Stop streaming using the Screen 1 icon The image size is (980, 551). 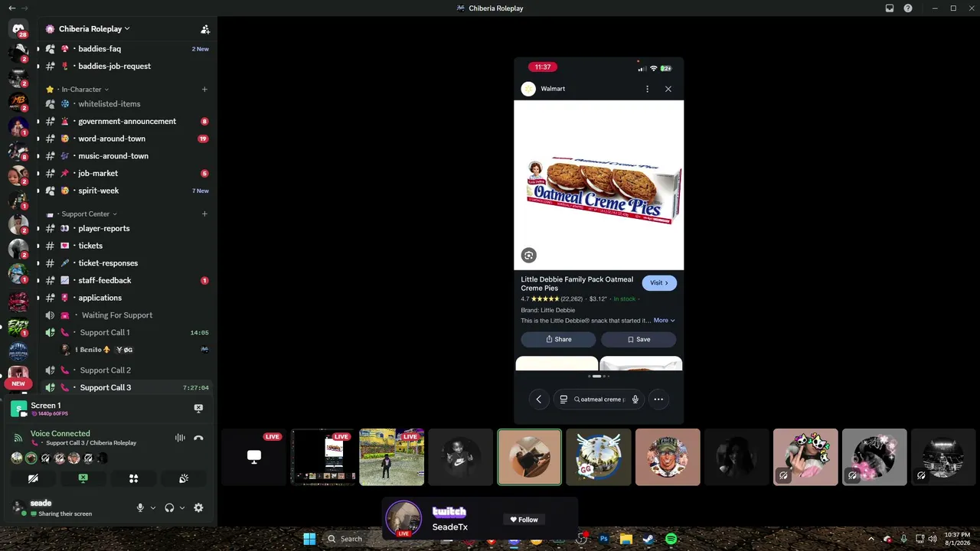(x=198, y=409)
